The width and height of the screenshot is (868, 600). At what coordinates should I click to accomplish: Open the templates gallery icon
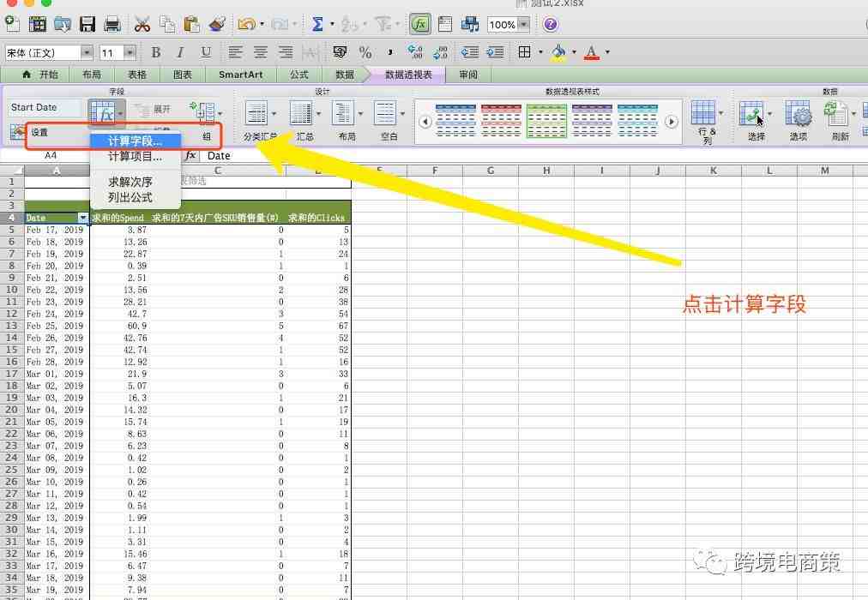(37, 24)
